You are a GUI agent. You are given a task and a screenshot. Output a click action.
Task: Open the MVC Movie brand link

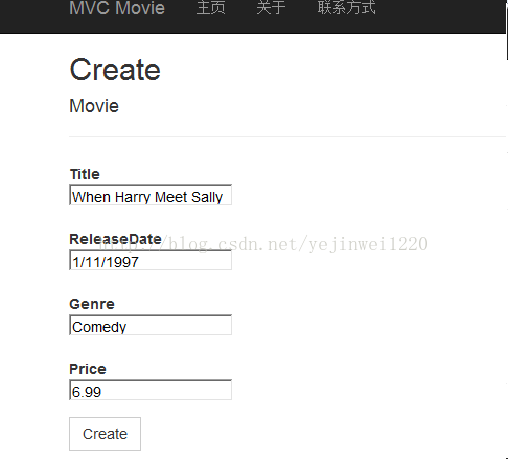(117, 8)
